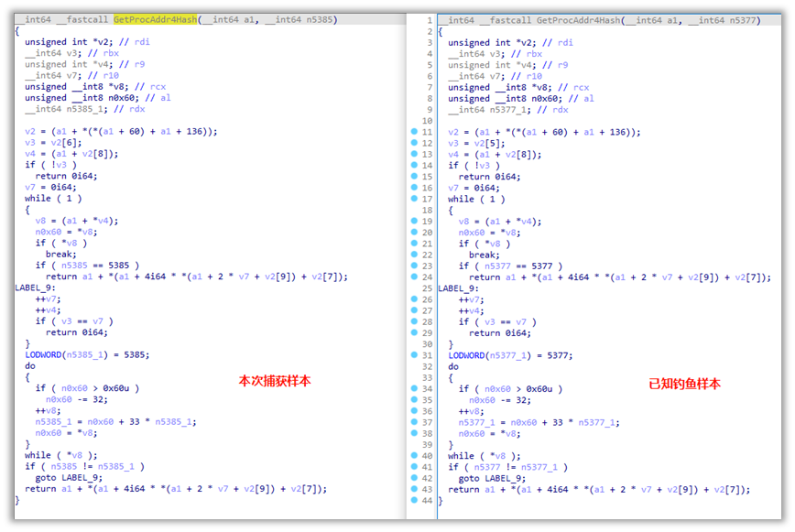Toggle the breakpoint dot at line 16
This screenshot has width=795, height=532.
coord(414,188)
